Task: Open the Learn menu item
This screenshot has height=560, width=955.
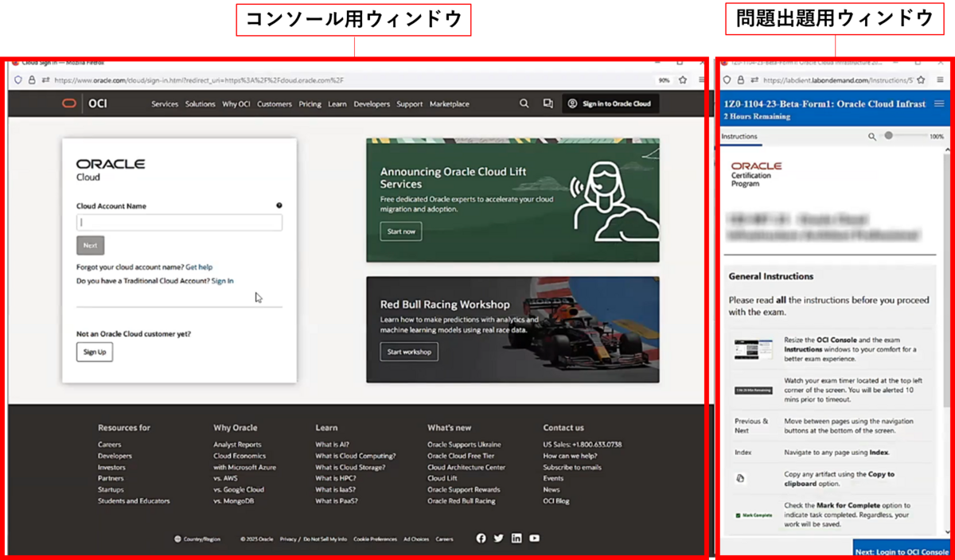Action: point(337,104)
